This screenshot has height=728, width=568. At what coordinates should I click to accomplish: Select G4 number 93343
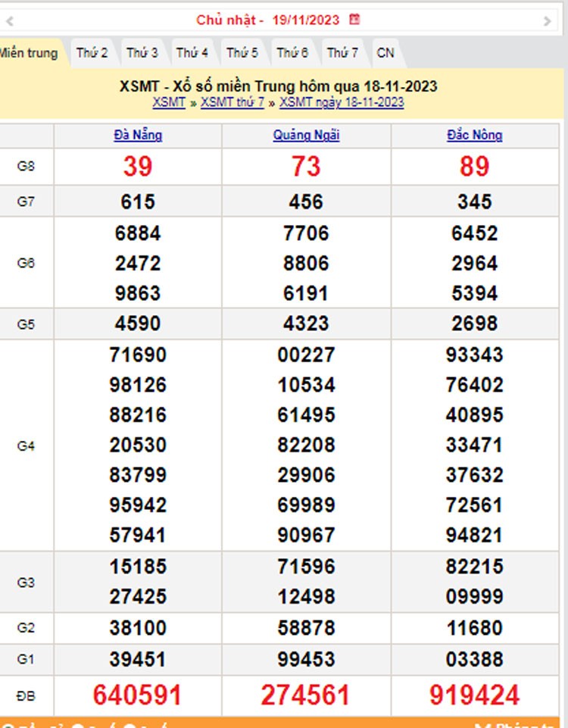(475, 355)
